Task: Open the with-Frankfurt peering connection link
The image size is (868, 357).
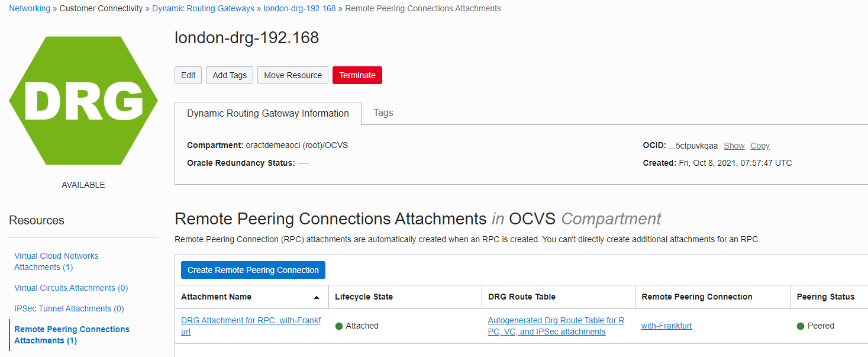Action: (x=666, y=326)
